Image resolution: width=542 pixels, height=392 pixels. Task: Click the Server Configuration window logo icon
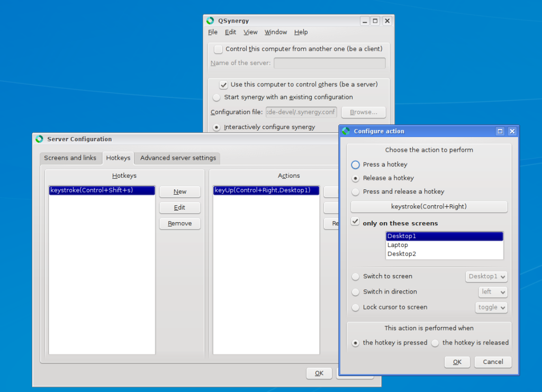pyautogui.click(x=39, y=139)
